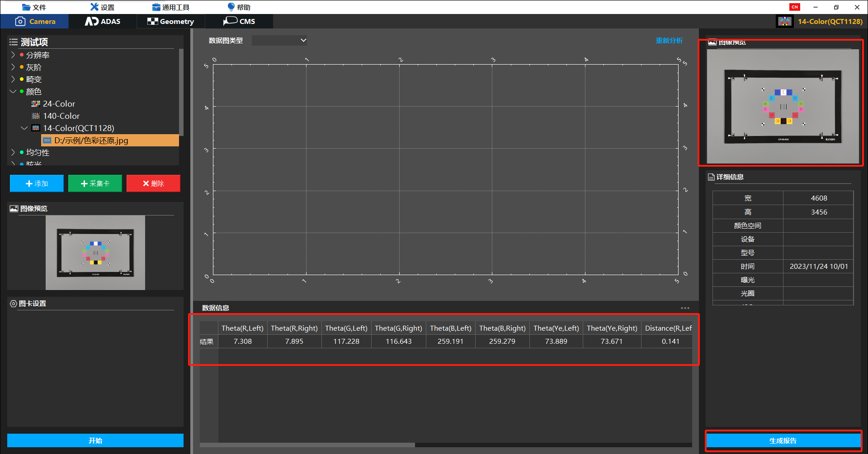This screenshot has width=868, height=454.
Task: Switch to the CMS tab
Action: 239,21
